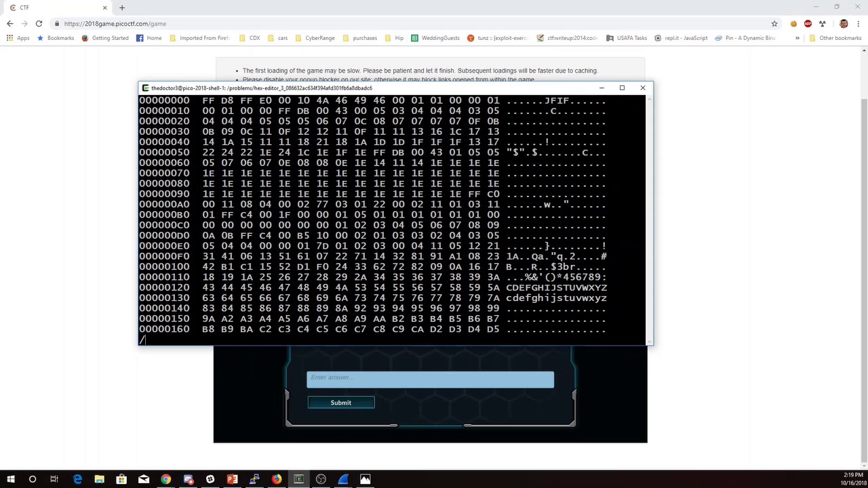Launch Microsoft Edge from the taskbar
The height and width of the screenshot is (488, 868).
(77, 479)
